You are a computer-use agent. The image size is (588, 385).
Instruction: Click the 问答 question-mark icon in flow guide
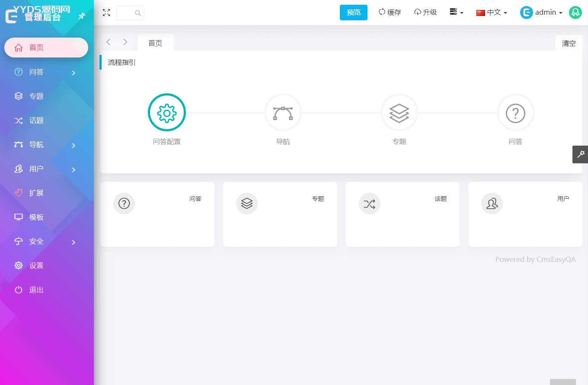coord(515,112)
